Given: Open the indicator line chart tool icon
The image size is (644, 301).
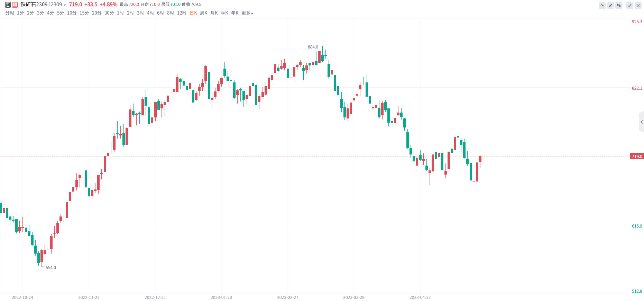Looking at the screenshot, I should coord(602,6).
